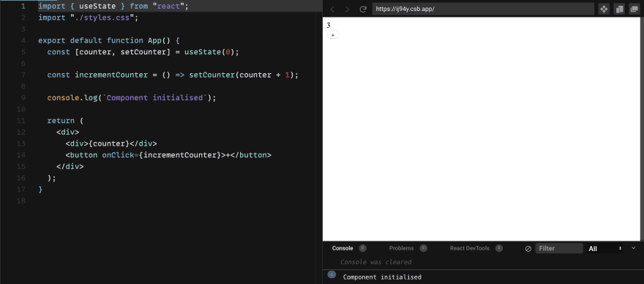This screenshot has height=284, width=644.
Task: Switch to the Console tab
Action: tap(342, 248)
